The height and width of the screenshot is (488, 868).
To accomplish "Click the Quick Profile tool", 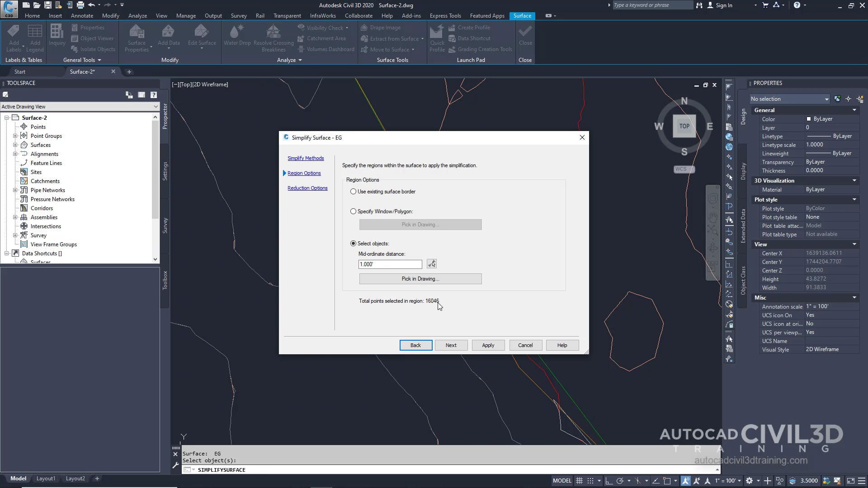I will tap(437, 36).
